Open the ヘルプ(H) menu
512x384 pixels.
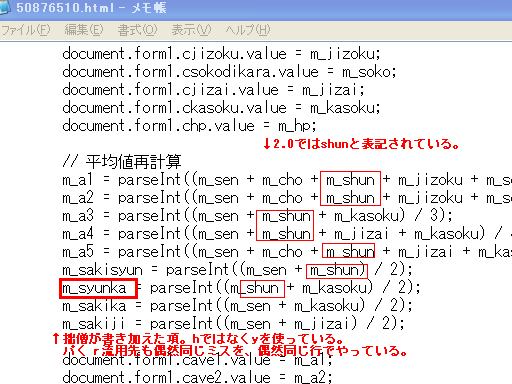(x=248, y=30)
